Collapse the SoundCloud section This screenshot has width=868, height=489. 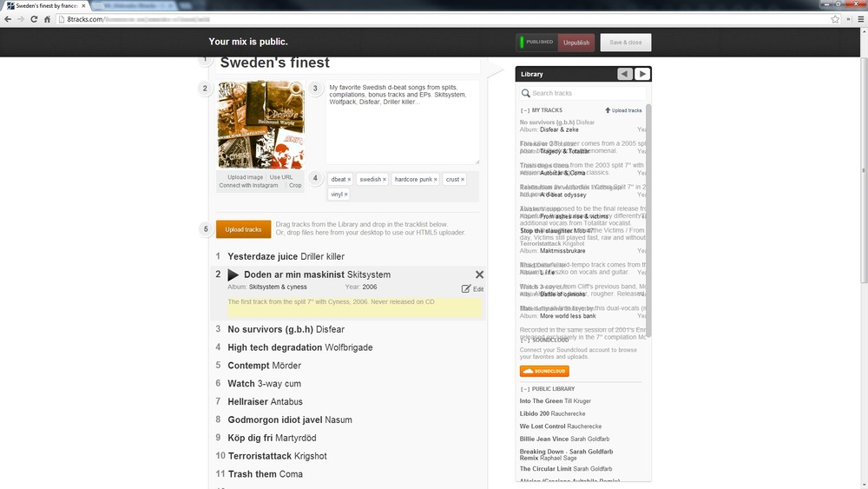525,340
